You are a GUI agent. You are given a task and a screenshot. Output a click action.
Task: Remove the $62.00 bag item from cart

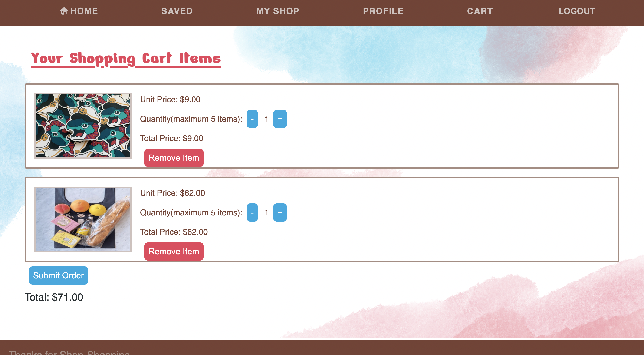(x=174, y=251)
